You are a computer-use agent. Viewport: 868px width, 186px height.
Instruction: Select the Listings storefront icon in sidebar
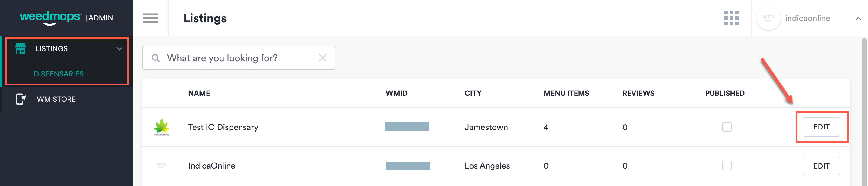(x=21, y=48)
